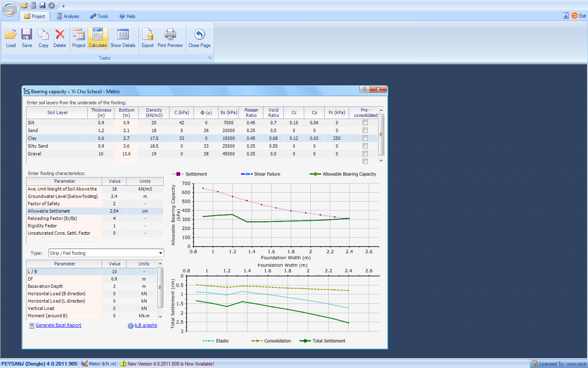
Task: Expand the Tasks group dialog launcher
Action: click(x=210, y=58)
